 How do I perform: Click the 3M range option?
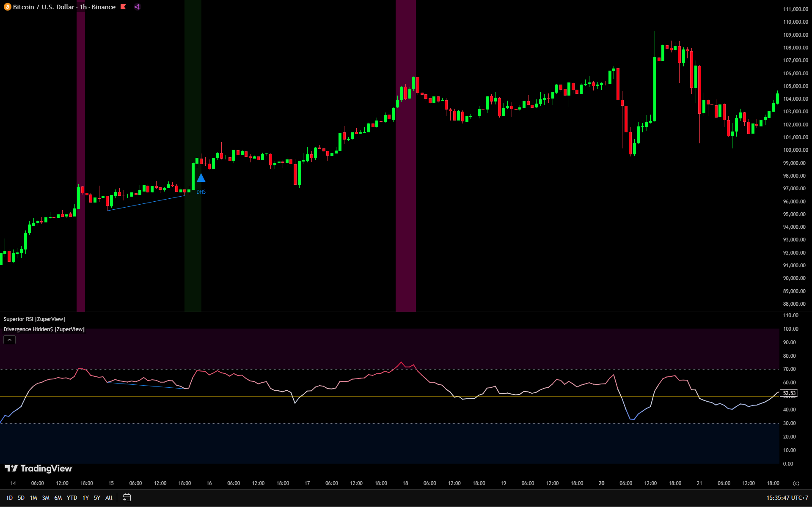click(46, 498)
